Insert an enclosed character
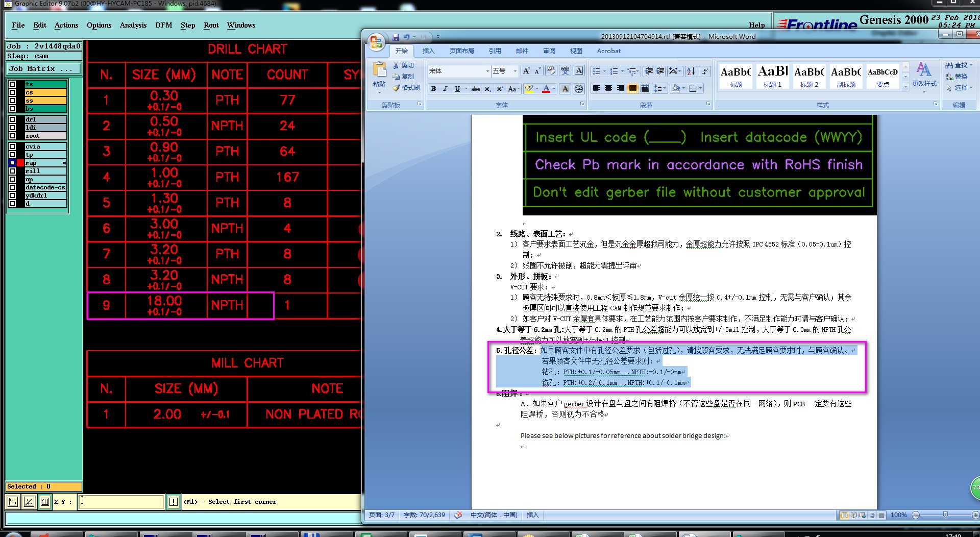Screen dimensions: 980x537 tap(579, 89)
